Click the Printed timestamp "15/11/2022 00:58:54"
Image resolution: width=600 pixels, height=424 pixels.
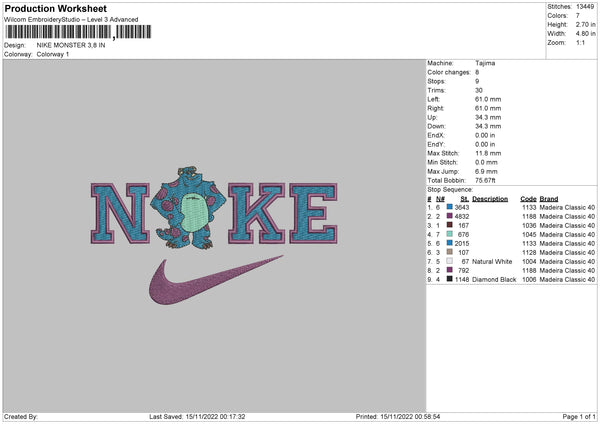coord(410,416)
